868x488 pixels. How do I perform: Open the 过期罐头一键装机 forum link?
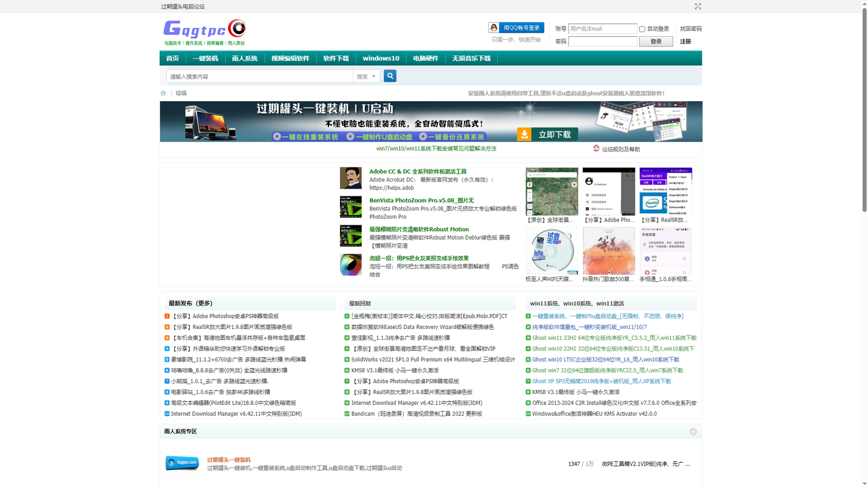point(228,460)
